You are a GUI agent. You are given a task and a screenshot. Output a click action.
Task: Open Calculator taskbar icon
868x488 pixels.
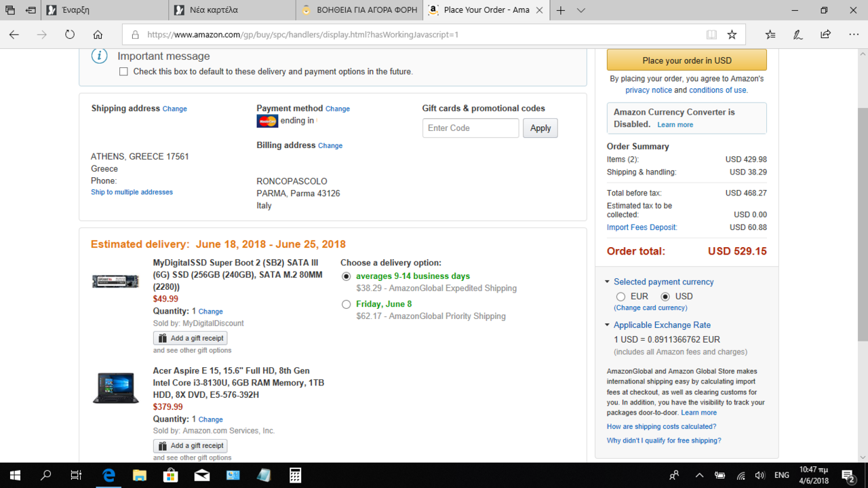click(x=295, y=475)
